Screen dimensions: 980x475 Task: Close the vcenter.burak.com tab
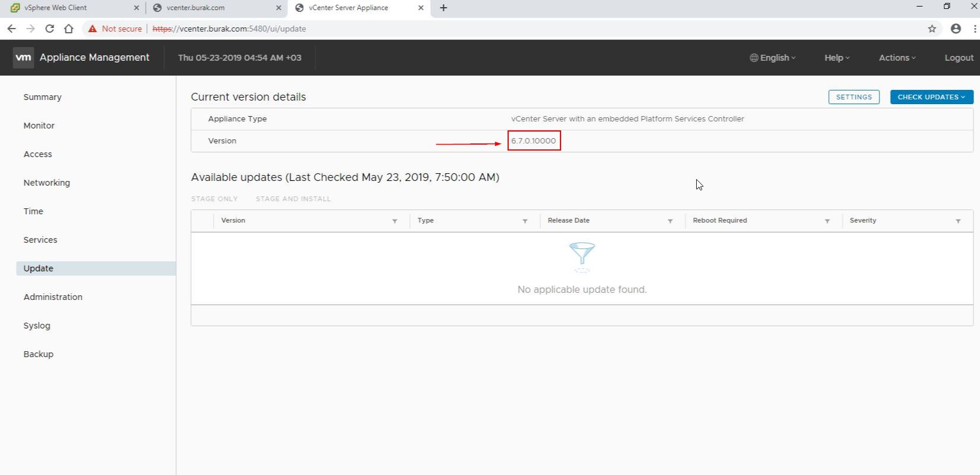pos(278,8)
